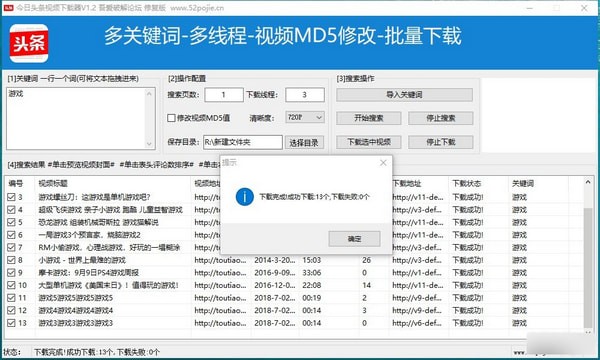The image size is (600, 360).
Task: Click the 保存目录 path input field
Action: pyautogui.click(x=243, y=142)
